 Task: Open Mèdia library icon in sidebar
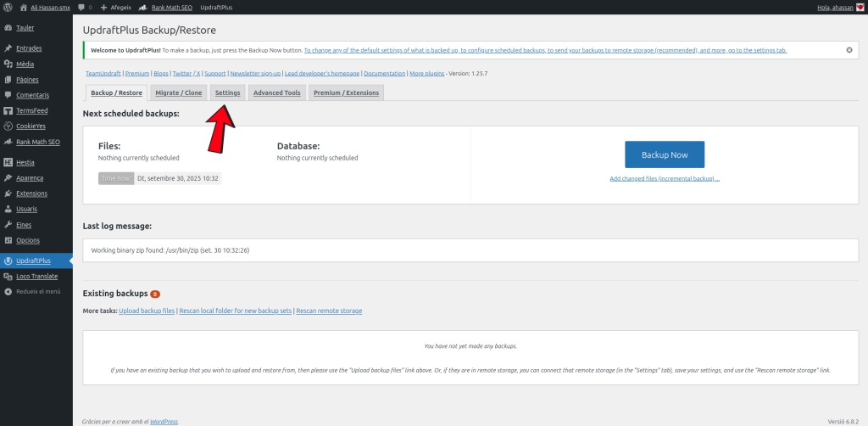click(8, 64)
